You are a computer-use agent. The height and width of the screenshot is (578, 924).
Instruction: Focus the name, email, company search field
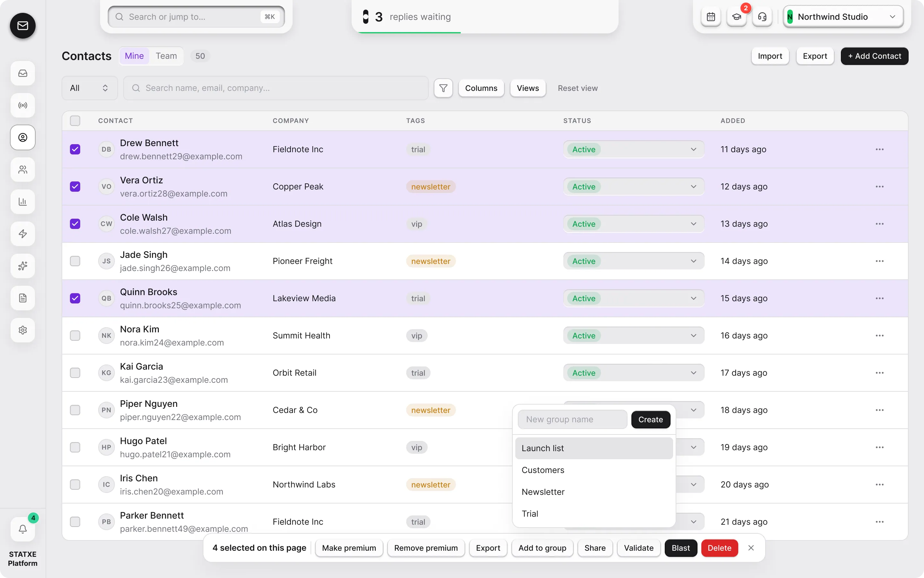click(276, 88)
